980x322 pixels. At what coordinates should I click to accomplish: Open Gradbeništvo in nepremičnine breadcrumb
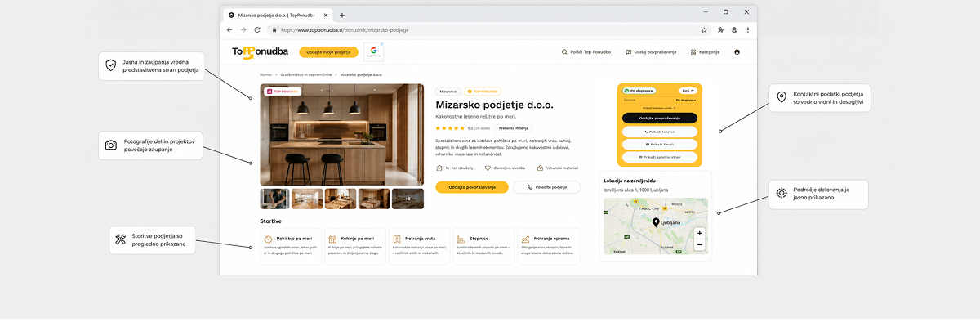pos(306,74)
